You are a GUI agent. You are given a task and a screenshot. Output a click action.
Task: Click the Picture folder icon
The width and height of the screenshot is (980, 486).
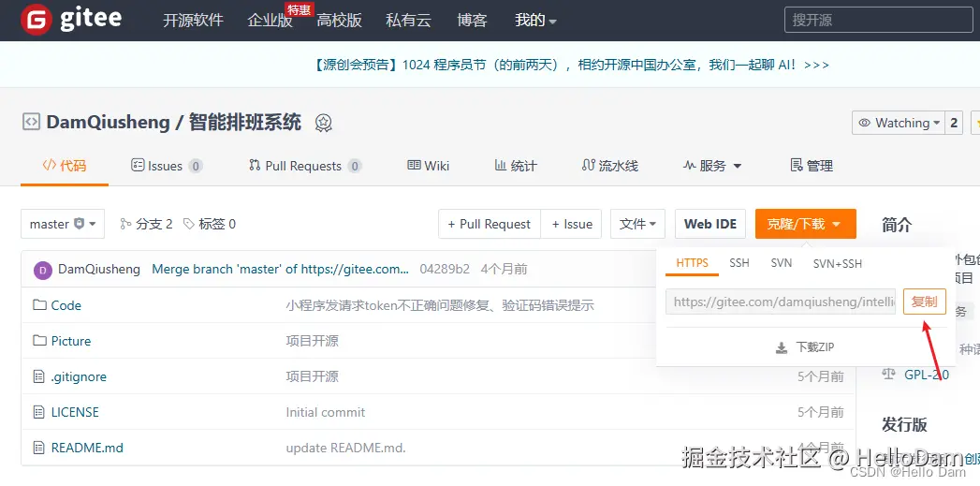pos(40,341)
